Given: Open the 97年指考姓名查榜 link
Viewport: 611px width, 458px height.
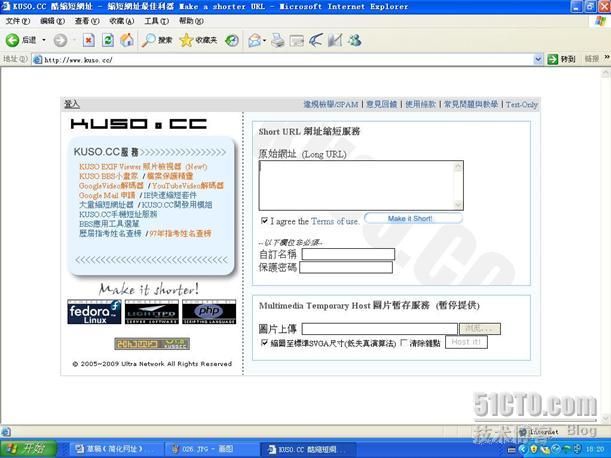Looking at the screenshot, I should (180, 233).
